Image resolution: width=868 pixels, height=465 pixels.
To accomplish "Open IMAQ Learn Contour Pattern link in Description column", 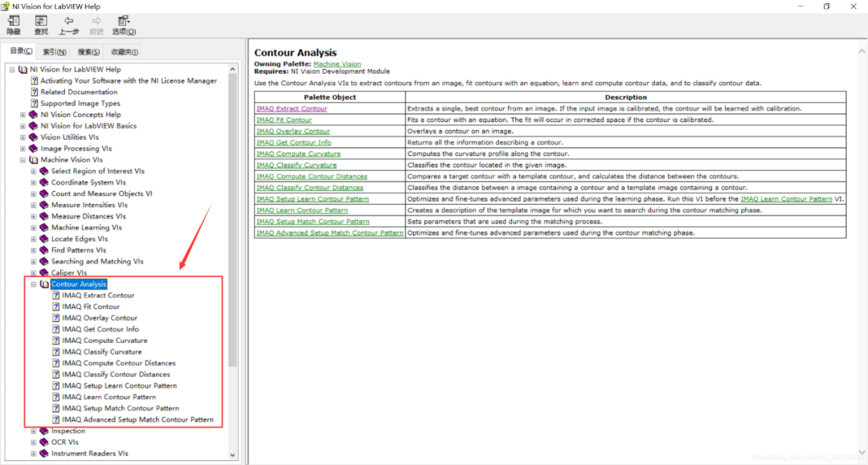I will click(x=786, y=199).
